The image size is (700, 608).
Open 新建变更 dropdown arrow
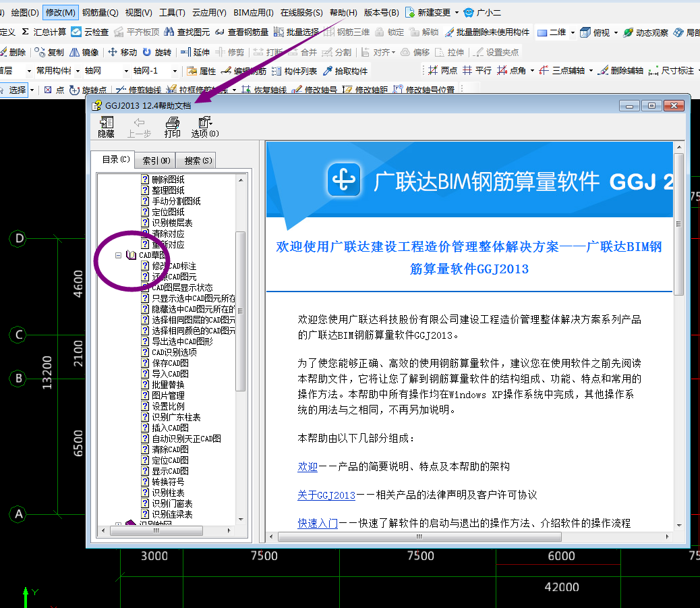tap(457, 13)
